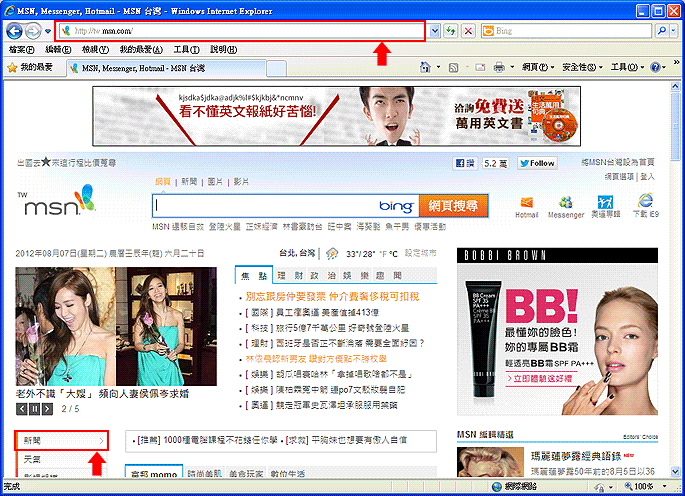The width and height of the screenshot is (685, 496).
Task: Click the RSS feeds icon
Action: (x=453, y=67)
